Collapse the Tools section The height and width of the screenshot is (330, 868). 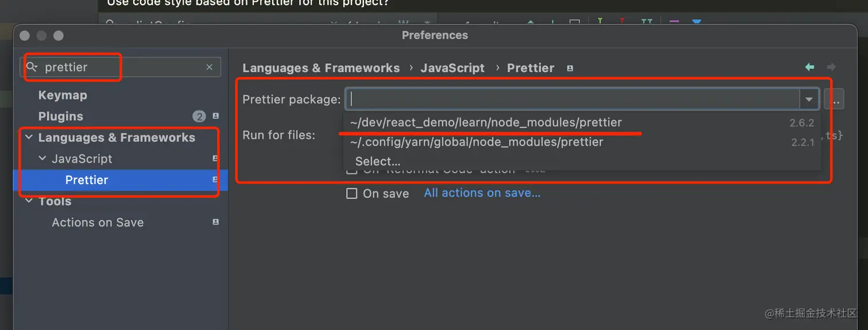click(29, 201)
